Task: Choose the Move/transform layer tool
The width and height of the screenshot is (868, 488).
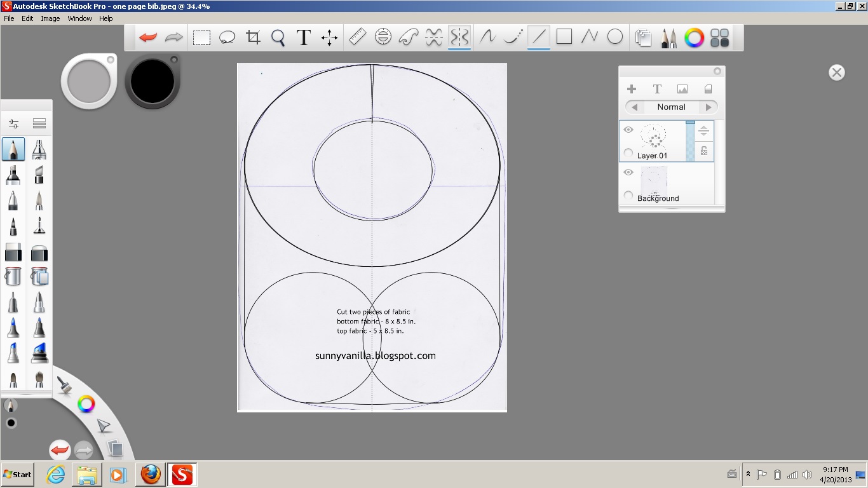Action: point(329,37)
